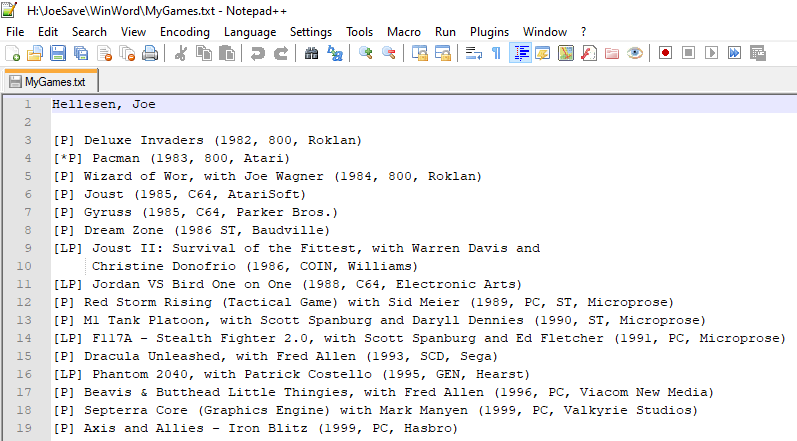Open the Search menu

coord(89,32)
